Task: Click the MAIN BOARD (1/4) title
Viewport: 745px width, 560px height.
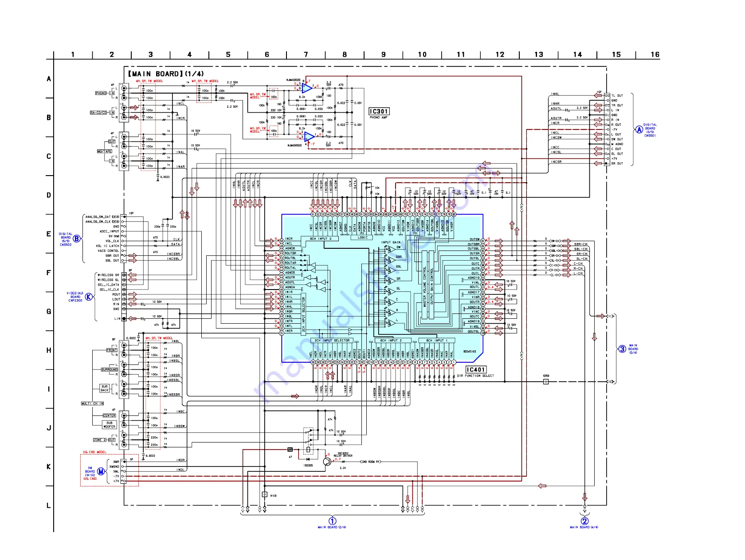Action: (x=166, y=74)
